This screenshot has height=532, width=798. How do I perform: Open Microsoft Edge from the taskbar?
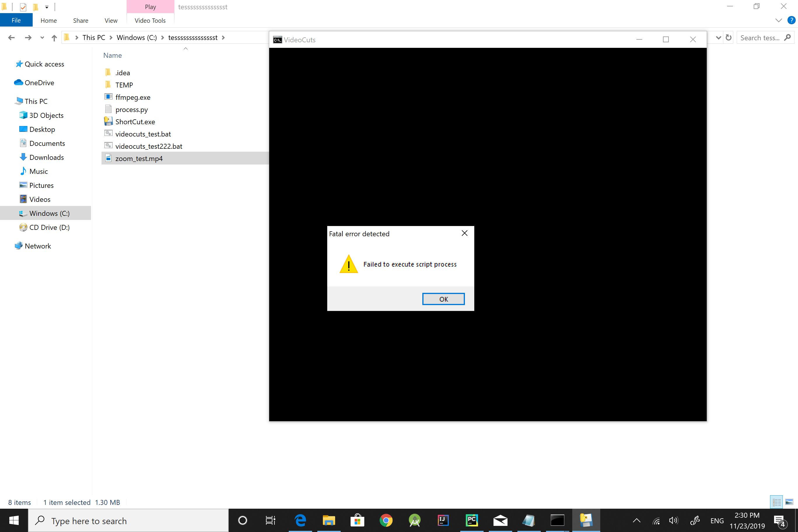point(301,520)
